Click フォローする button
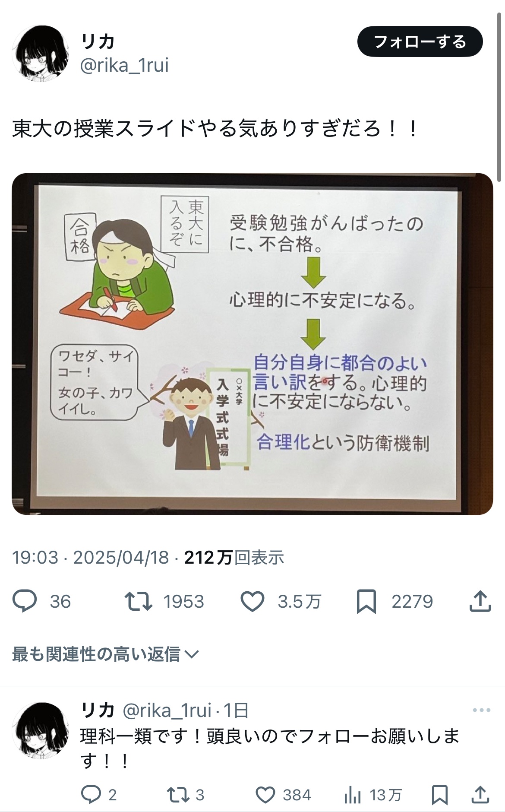 click(420, 42)
